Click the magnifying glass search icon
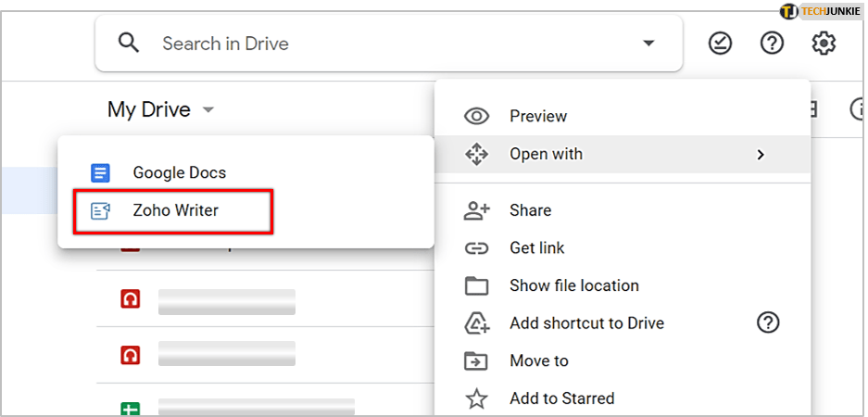868x417 pixels. (x=129, y=44)
